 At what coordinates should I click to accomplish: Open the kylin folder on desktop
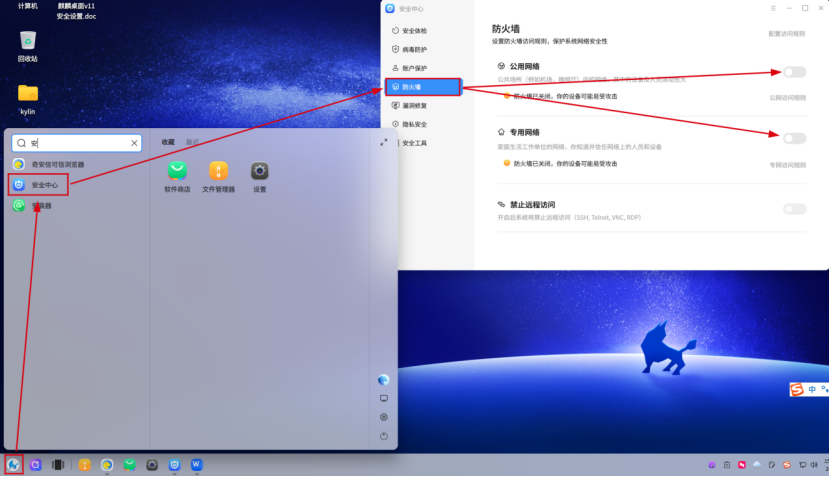click(27, 99)
